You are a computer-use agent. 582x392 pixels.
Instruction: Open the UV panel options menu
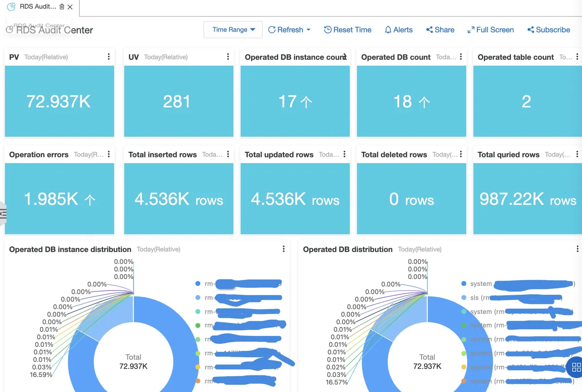pos(228,57)
